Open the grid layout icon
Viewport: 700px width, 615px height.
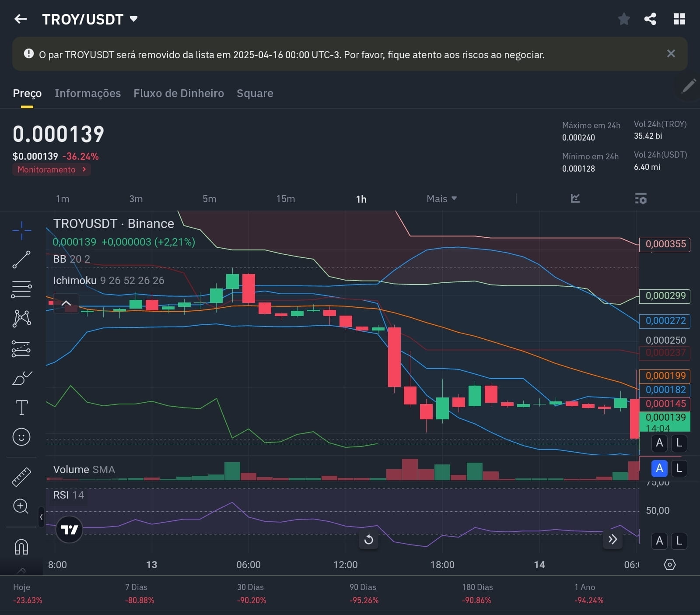click(x=679, y=19)
